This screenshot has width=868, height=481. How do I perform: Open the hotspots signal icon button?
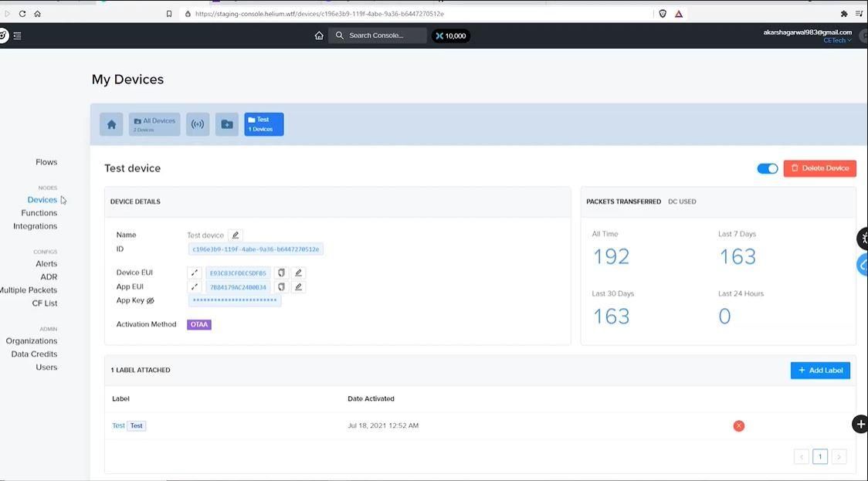(198, 124)
